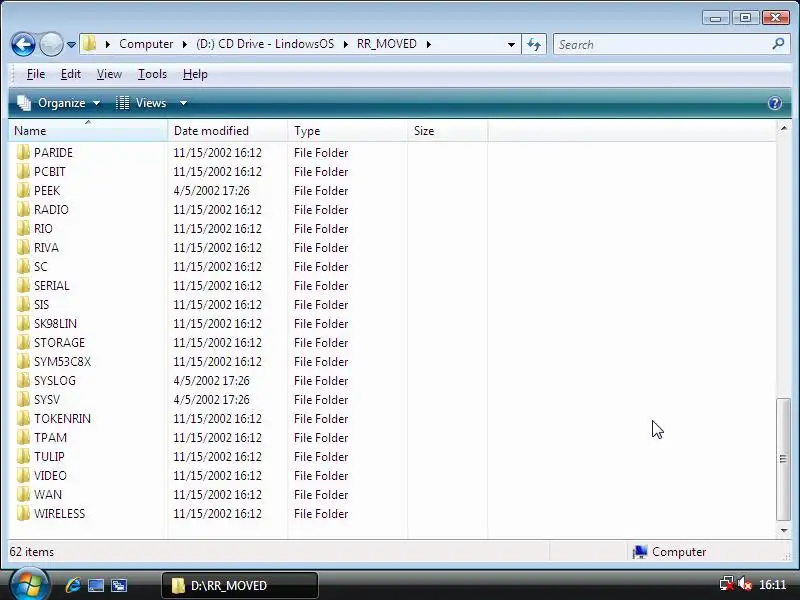Sort by Date modified column header
Image resolution: width=800 pixels, height=600 pixels.
point(228,131)
